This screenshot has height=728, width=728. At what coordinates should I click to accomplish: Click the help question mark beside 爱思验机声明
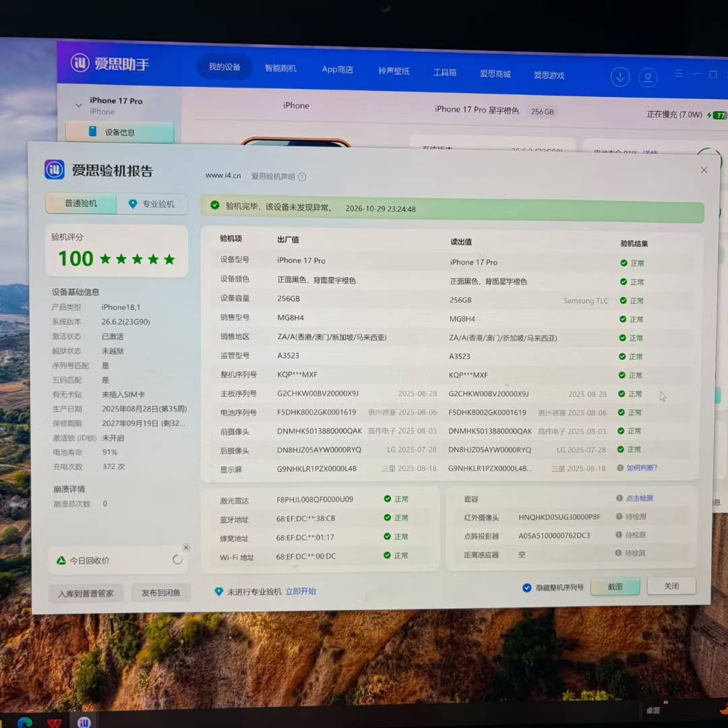302,177
